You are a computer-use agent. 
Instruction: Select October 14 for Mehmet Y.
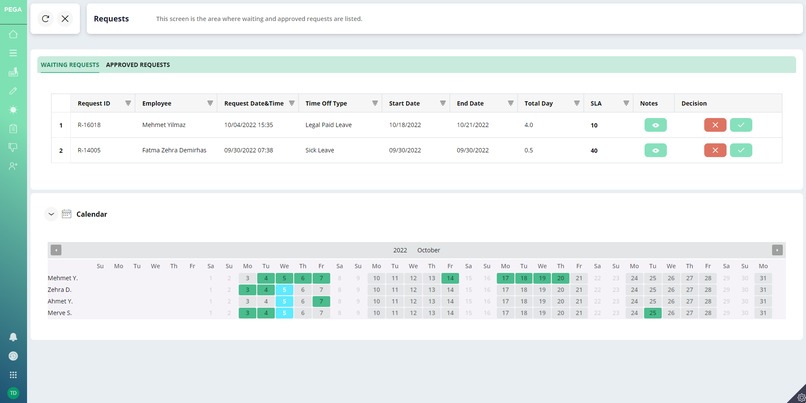(x=450, y=278)
